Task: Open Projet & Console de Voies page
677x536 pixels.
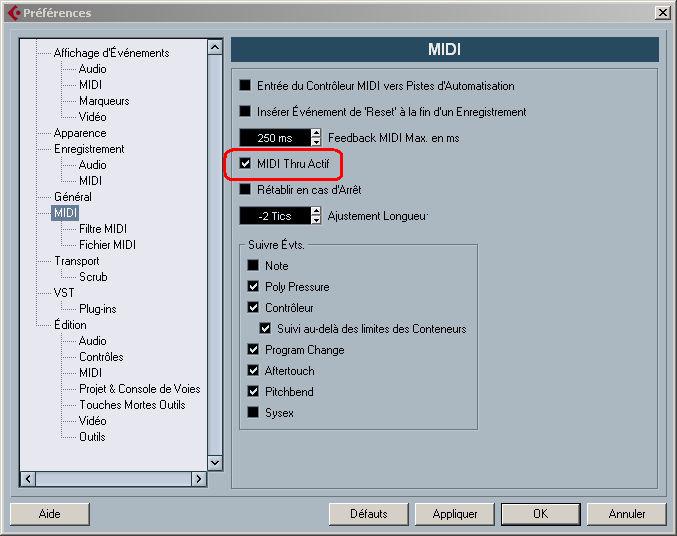Action: pos(139,388)
